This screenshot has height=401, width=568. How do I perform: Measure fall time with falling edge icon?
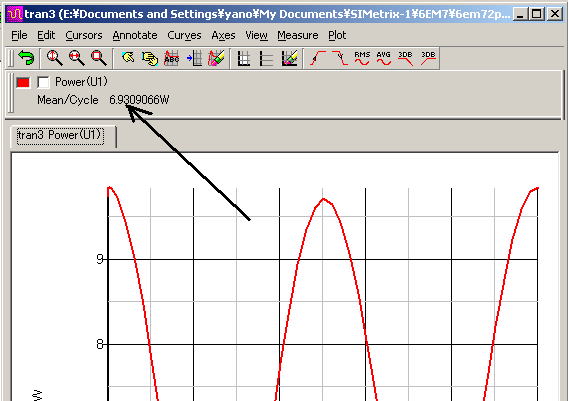pos(340,58)
